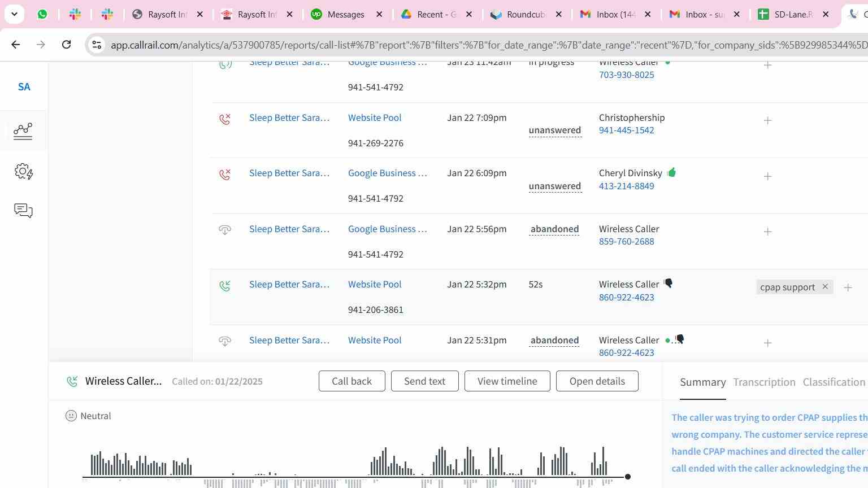Open Sleep Better Sara company on 5:56pm row

[x=289, y=229]
